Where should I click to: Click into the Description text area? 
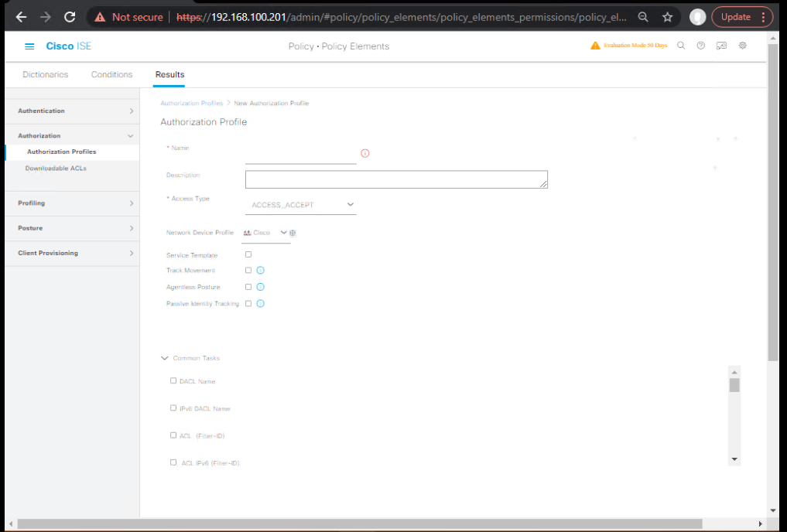[396, 179]
